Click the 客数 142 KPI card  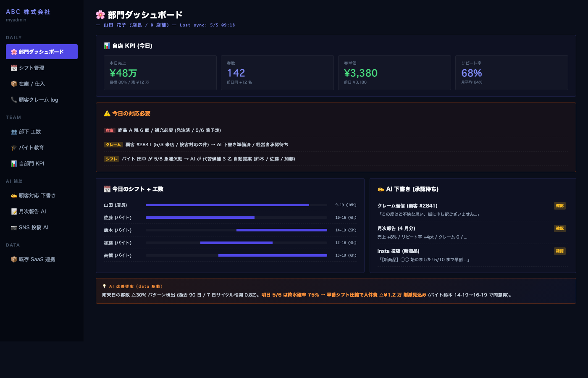pos(277,73)
